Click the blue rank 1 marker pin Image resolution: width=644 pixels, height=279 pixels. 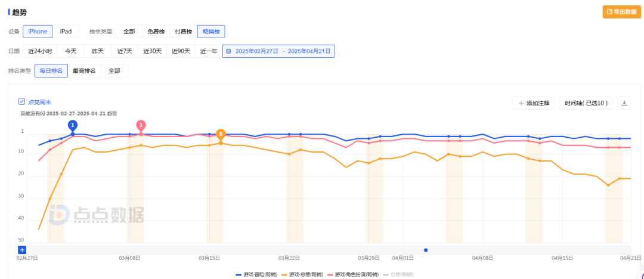[x=73, y=125]
